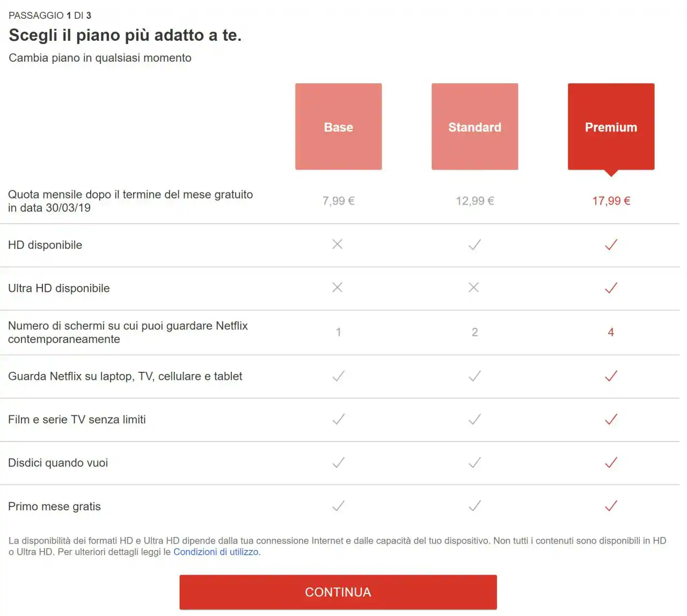Click the Base HD disponibile cross icon
687x616 pixels.
click(x=338, y=245)
